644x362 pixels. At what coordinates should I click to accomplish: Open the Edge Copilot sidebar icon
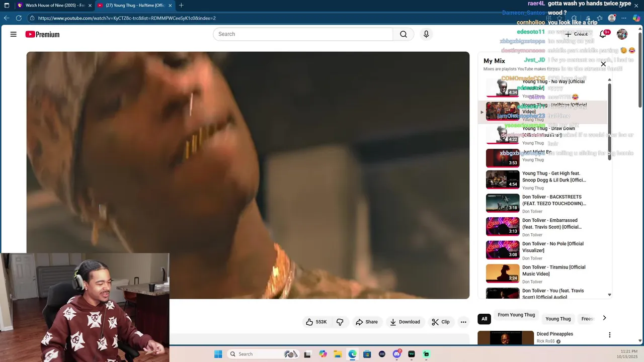click(x=636, y=18)
